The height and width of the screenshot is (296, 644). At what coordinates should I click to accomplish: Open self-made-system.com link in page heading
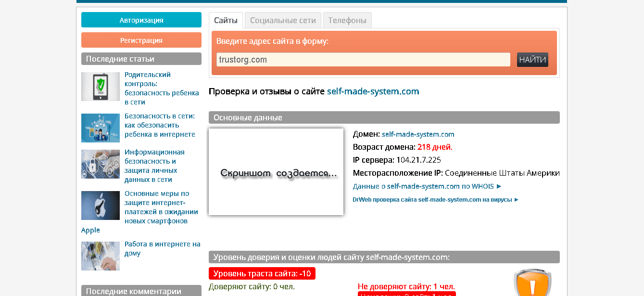click(373, 91)
